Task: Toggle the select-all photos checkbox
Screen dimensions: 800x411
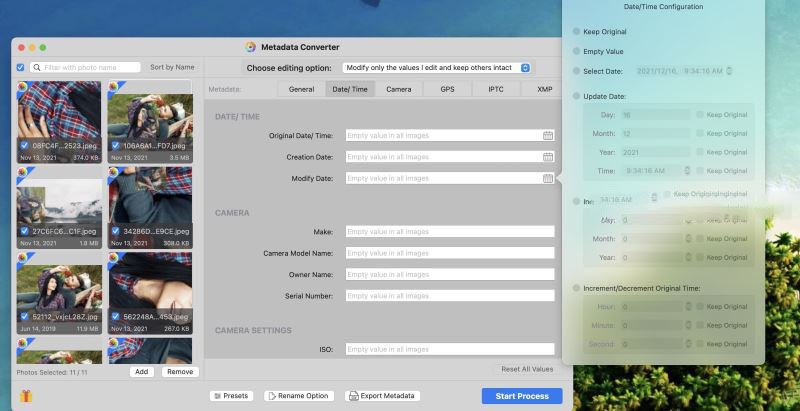Action: (x=20, y=67)
